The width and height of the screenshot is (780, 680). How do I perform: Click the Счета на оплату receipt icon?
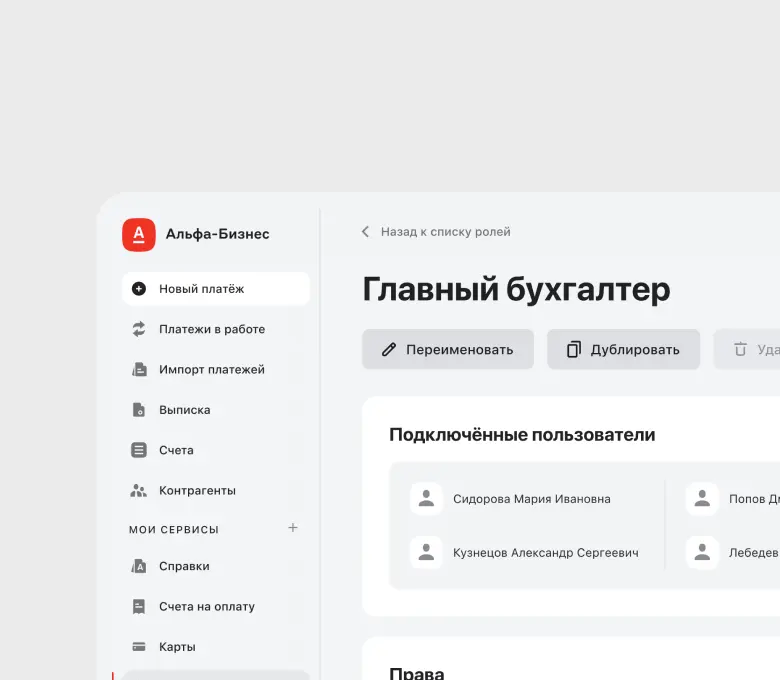point(139,606)
